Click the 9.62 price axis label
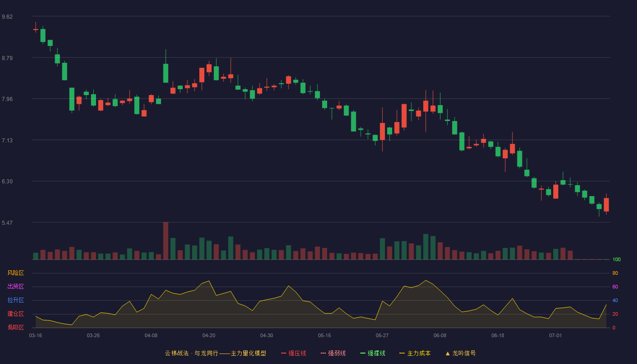Image resolution: width=637 pixels, height=364 pixels. (7, 17)
